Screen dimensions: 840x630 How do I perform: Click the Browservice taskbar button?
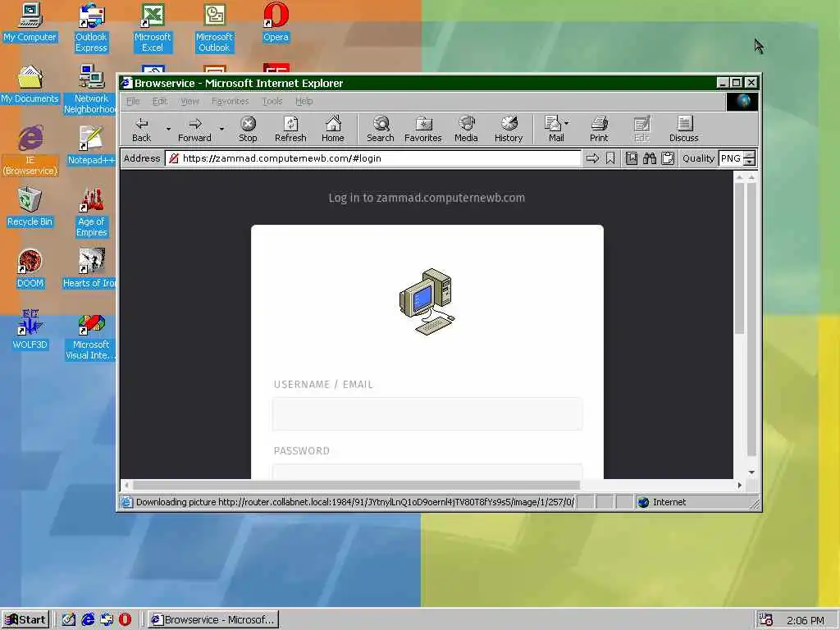pos(212,620)
